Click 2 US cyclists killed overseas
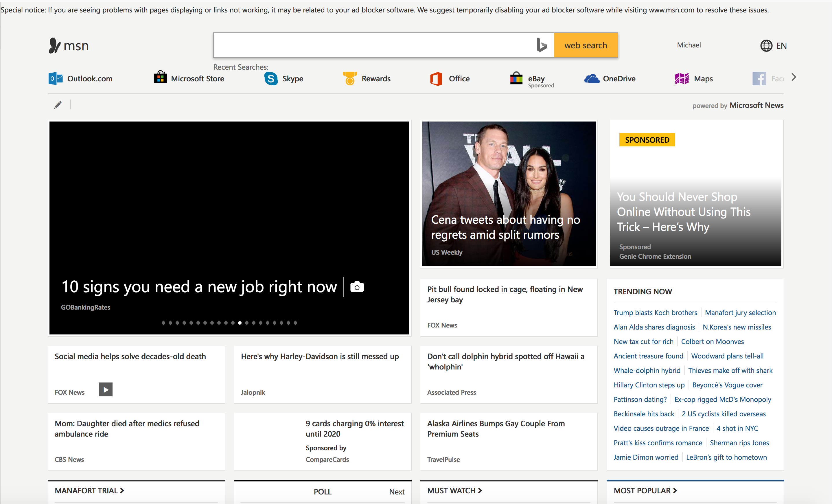 pos(724,414)
